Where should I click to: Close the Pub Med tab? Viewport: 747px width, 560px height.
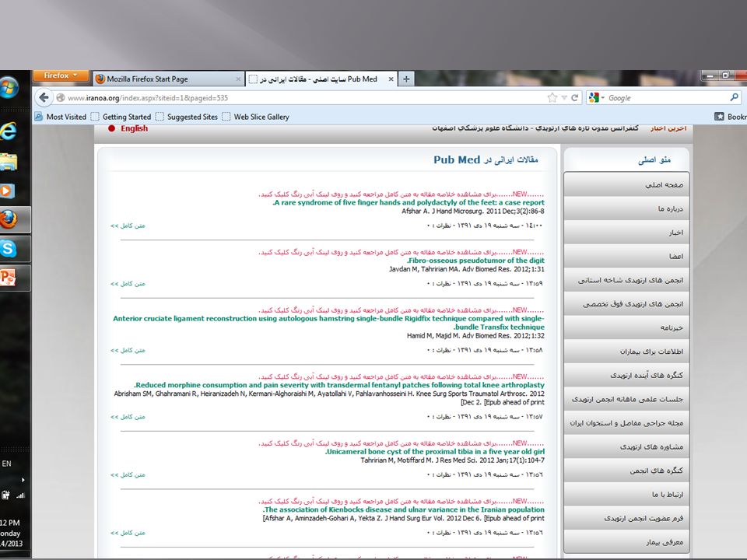coord(391,79)
